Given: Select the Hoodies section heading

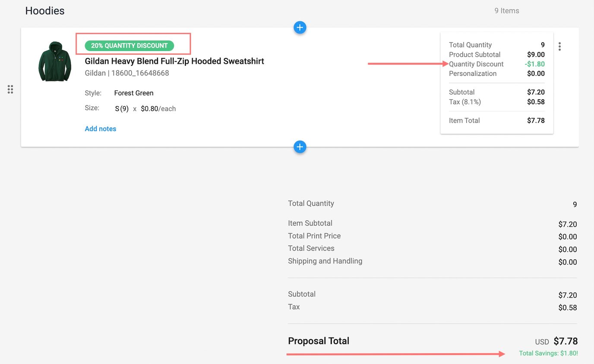Looking at the screenshot, I should tap(45, 11).
